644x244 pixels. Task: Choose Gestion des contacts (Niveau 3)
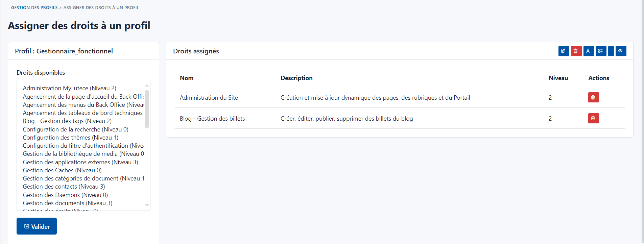[64, 187]
